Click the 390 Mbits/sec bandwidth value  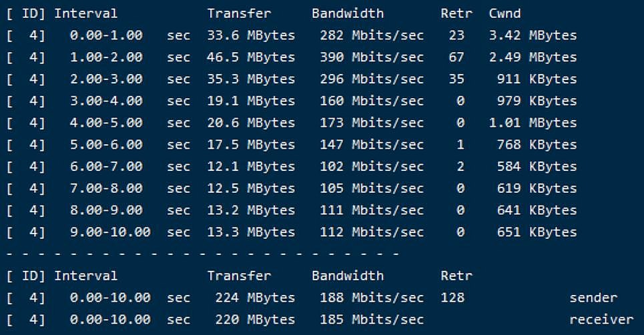coord(372,57)
